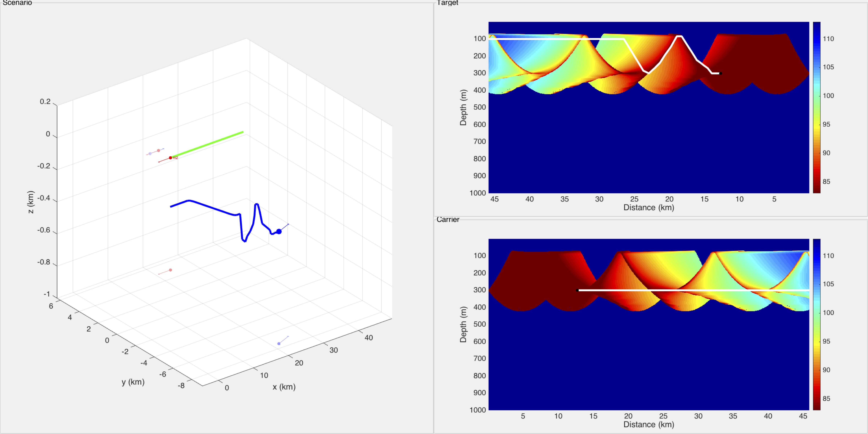Click depth tick 500 in Target plot
Viewport: 868px width, 434px height.
tap(480, 107)
